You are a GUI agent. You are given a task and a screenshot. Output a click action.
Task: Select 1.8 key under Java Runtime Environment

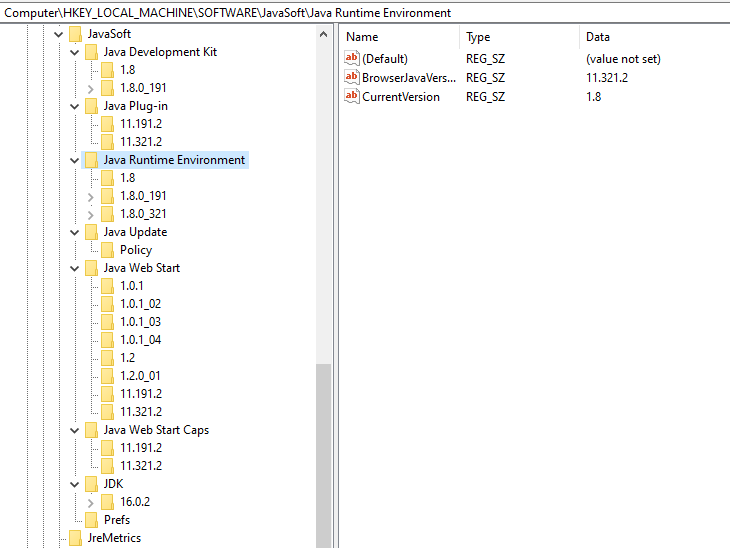pyautogui.click(x=128, y=178)
